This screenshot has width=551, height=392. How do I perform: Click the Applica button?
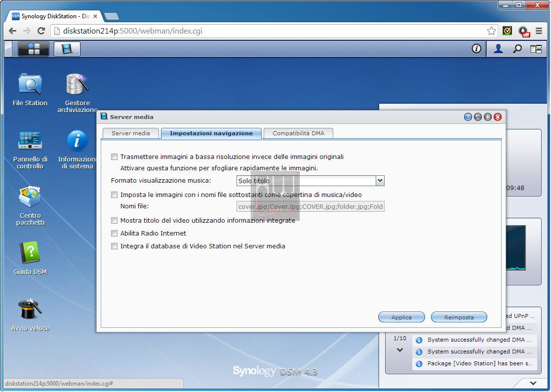pos(401,317)
